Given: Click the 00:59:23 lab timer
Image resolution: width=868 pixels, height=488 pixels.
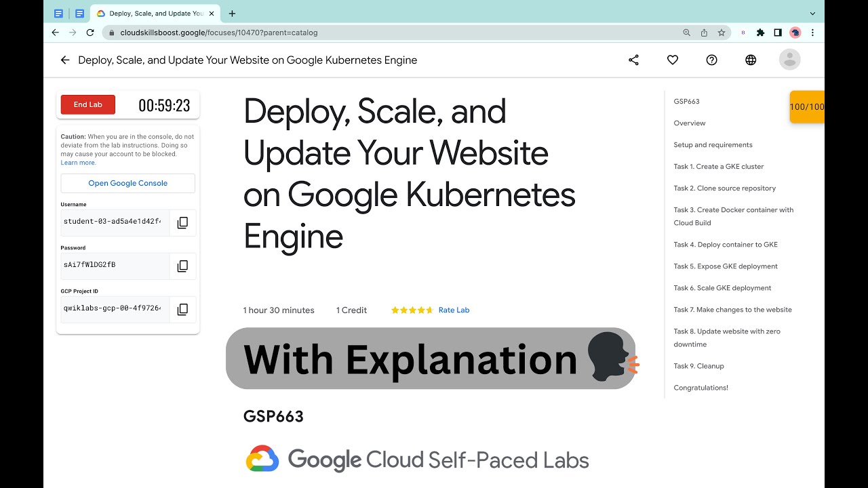Looking at the screenshot, I should (164, 105).
